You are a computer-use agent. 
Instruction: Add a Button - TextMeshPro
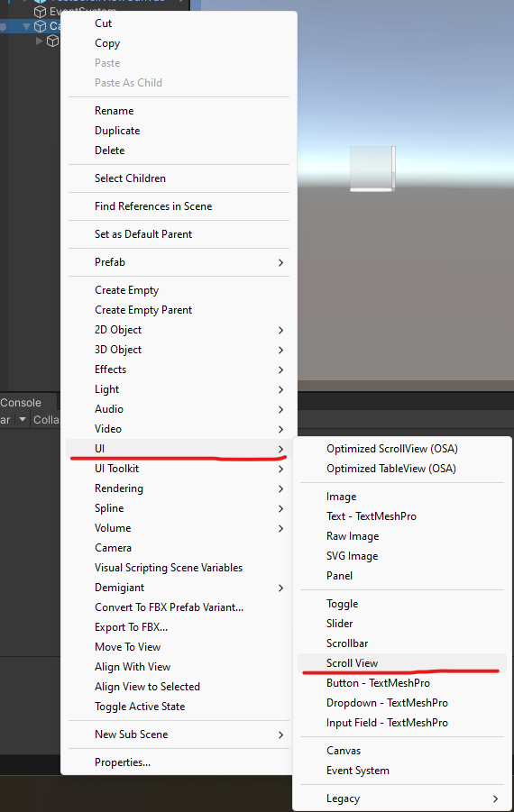pyautogui.click(x=402, y=683)
